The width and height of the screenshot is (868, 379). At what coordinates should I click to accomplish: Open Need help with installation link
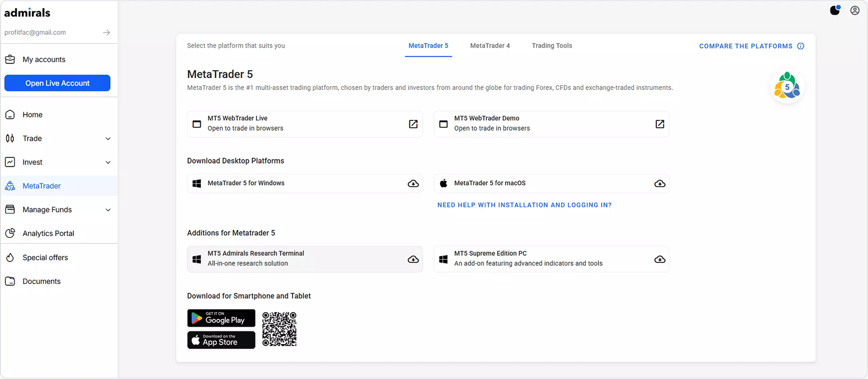[524, 205]
